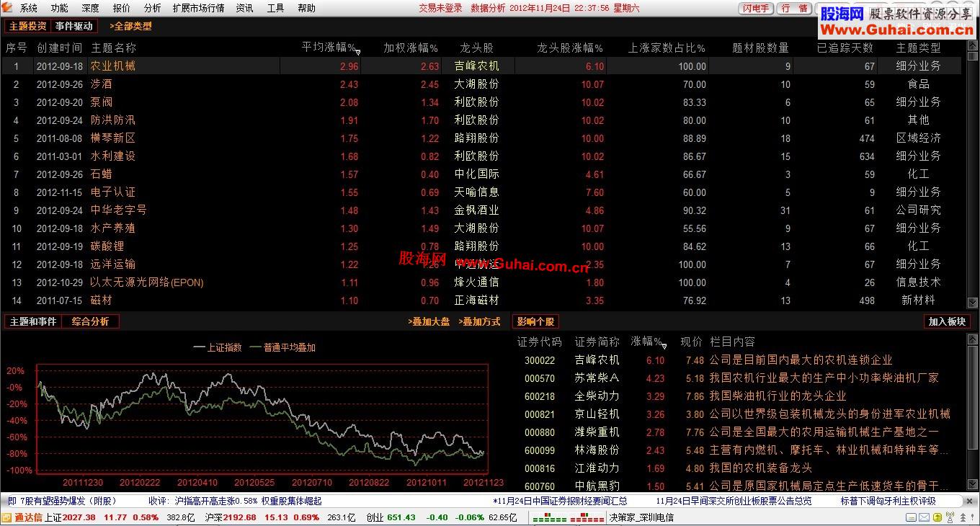Select the 以太无源光网络(EPON) theme name
The height and width of the screenshot is (526, 980).
tap(147, 282)
